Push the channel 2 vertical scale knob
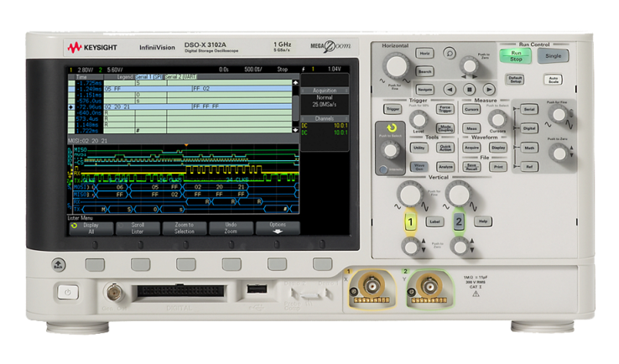Image resolution: width=619 pixels, height=364 pixels. tap(458, 194)
